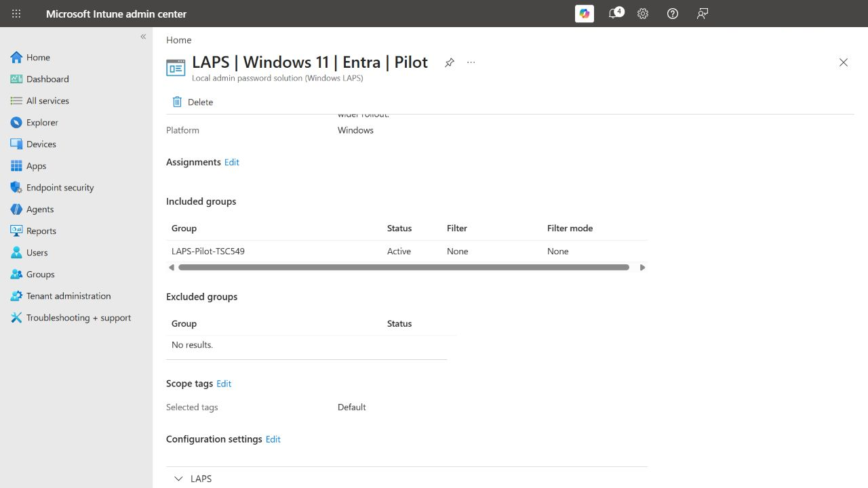Viewport: 868px width, 488px height.
Task: Edit the Assignments section
Action: click(x=232, y=162)
